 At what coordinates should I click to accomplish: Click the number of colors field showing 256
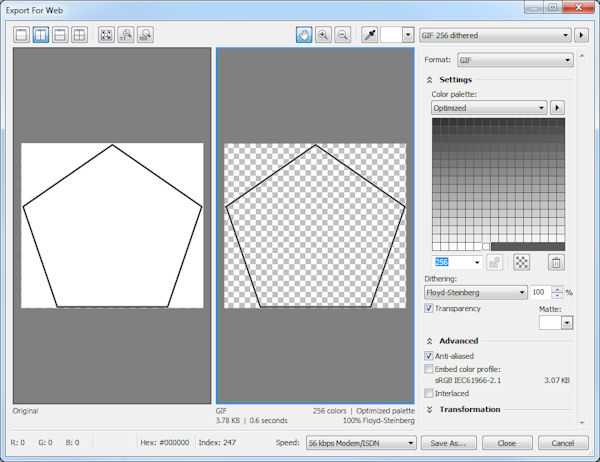pos(455,262)
